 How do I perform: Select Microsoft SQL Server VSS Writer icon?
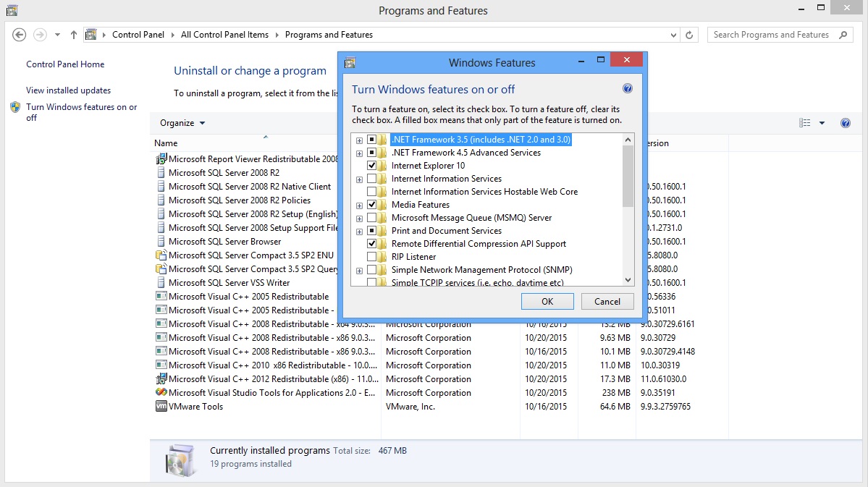161,283
